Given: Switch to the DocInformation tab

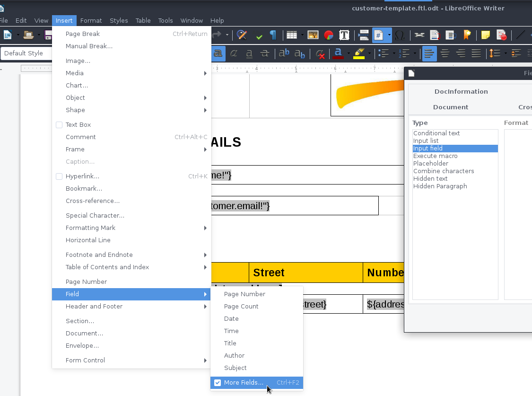Looking at the screenshot, I should [x=461, y=91].
